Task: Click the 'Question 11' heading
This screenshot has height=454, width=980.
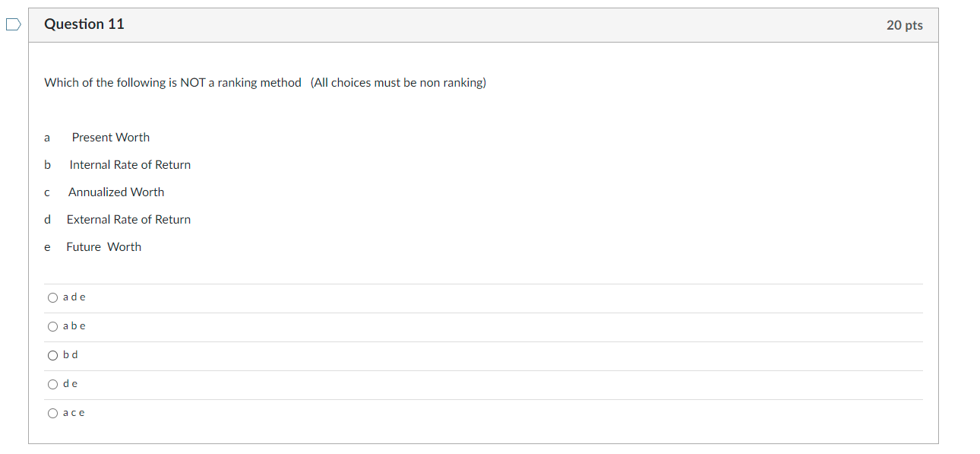Action: click(84, 24)
